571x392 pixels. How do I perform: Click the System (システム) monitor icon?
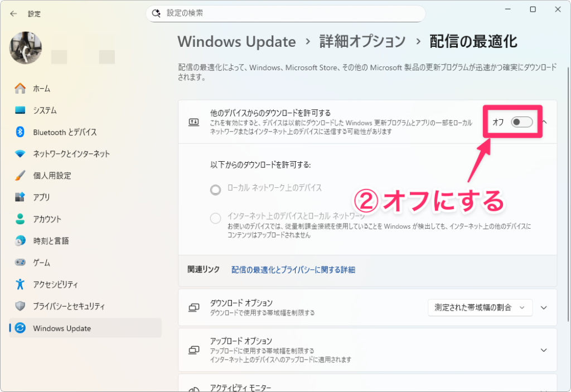pos(20,110)
